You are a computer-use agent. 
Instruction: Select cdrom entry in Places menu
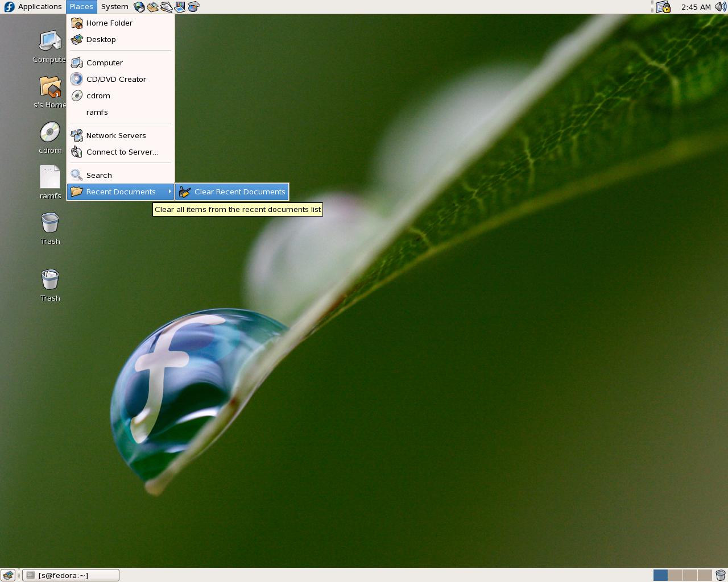pyautogui.click(x=121, y=95)
